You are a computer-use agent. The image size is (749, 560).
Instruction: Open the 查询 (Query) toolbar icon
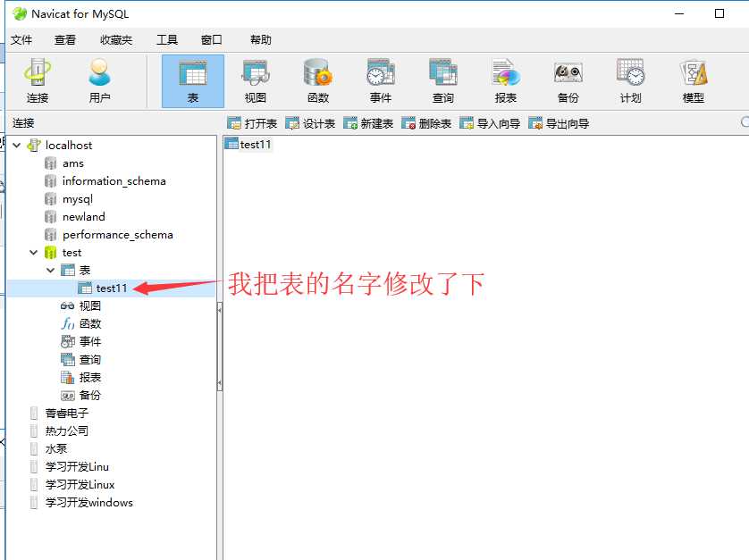coord(443,81)
